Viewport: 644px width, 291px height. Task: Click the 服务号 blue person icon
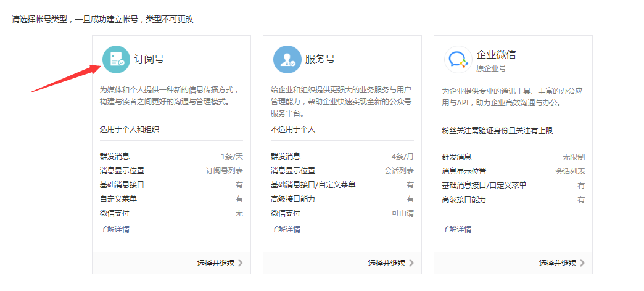[287, 60]
